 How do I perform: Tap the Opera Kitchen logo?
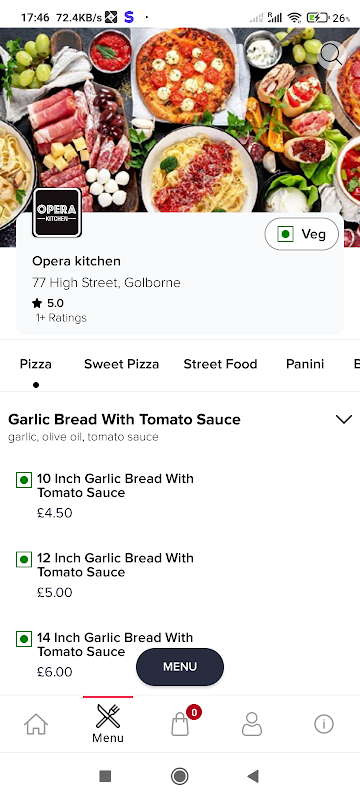57,212
